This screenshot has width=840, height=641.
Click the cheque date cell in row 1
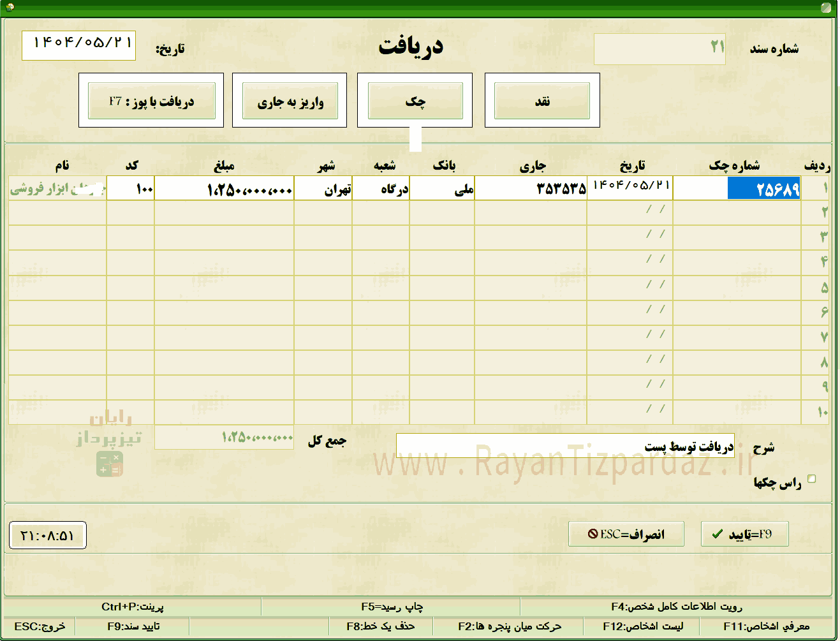tap(630, 188)
